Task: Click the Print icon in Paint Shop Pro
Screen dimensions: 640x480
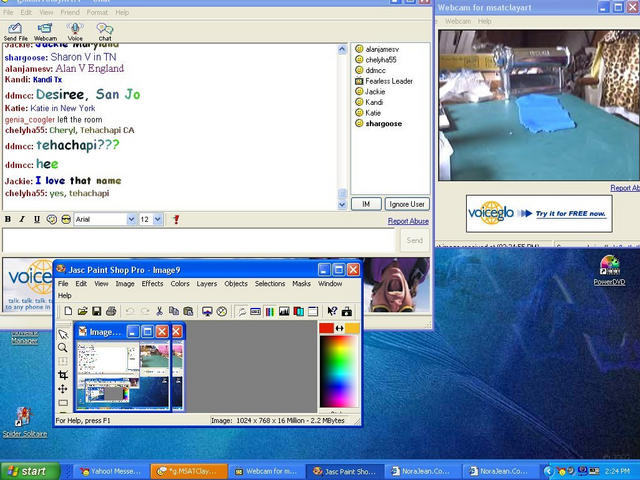Action: point(111,311)
